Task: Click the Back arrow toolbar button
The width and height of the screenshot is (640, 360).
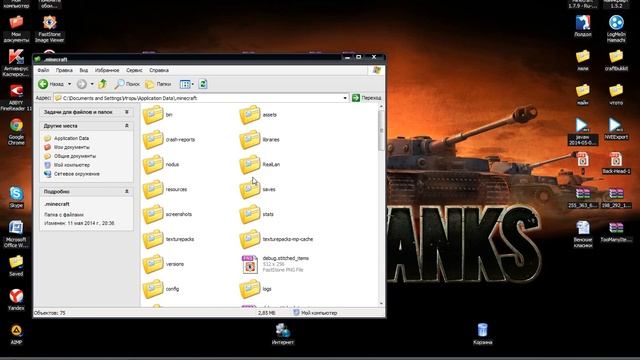Action: 51,84
